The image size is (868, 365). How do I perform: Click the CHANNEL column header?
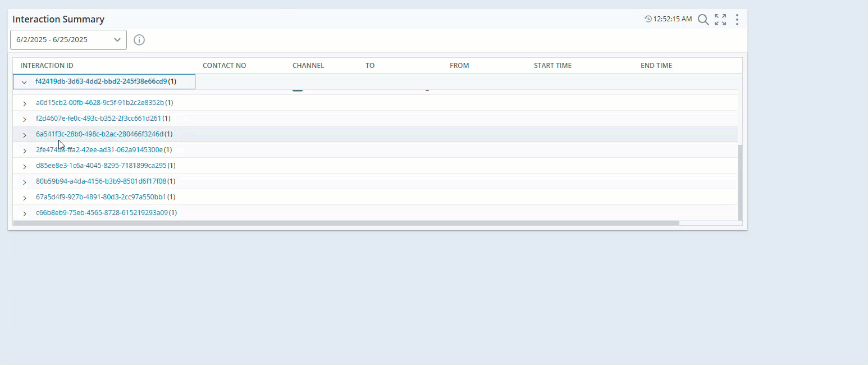click(308, 66)
